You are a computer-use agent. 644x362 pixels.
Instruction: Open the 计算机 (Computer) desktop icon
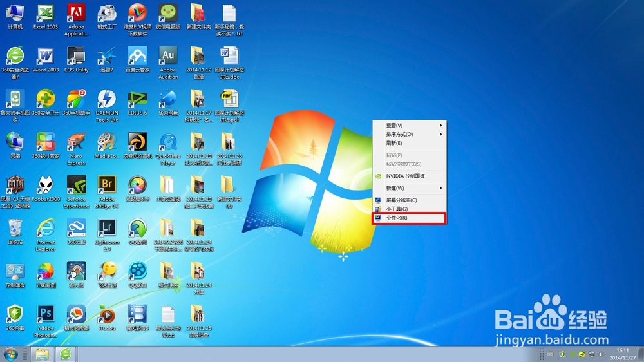click(15, 17)
